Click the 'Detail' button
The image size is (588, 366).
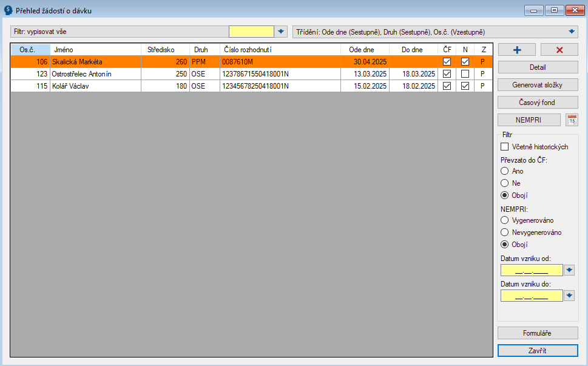coord(537,67)
